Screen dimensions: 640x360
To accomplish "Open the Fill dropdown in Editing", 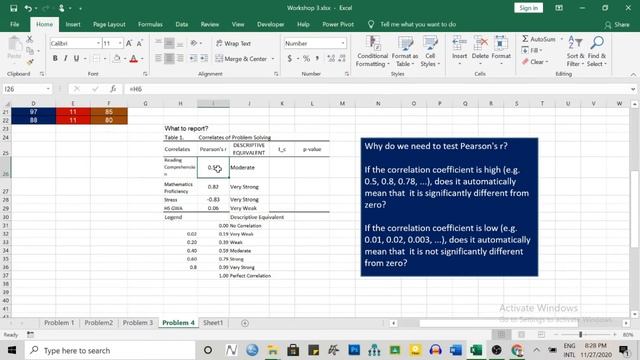I will pyautogui.click(x=532, y=50).
